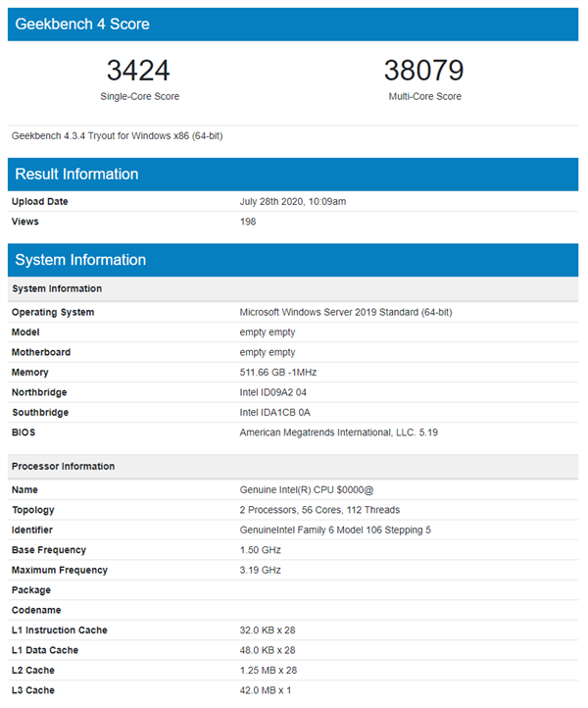This screenshot has height=708, width=588.
Task: Select the multi-core score 38079
Action: [423, 72]
